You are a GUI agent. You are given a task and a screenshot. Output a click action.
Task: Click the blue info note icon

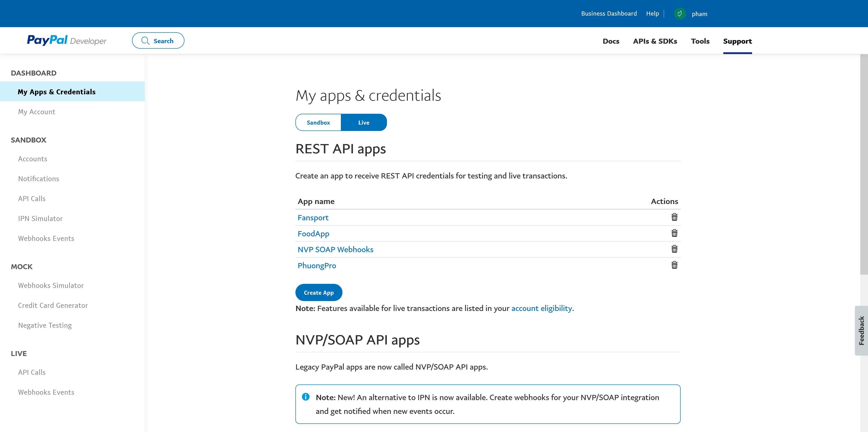[x=306, y=397]
